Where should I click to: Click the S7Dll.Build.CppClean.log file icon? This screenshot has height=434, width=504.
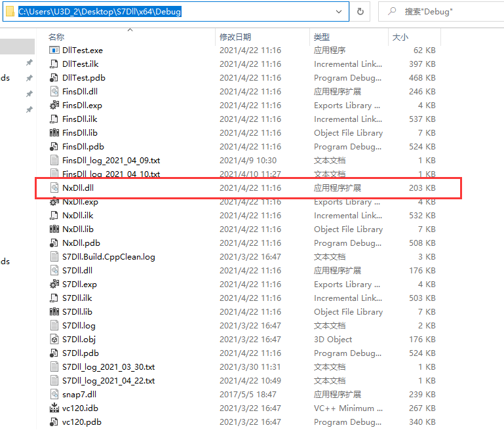click(x=54, y=256)
